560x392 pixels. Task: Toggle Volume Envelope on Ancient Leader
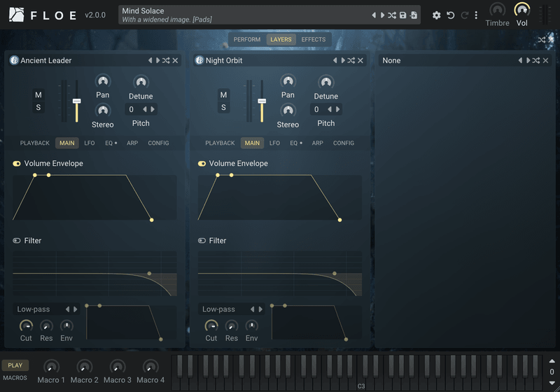pyautogui.click(x=17, y=164)
